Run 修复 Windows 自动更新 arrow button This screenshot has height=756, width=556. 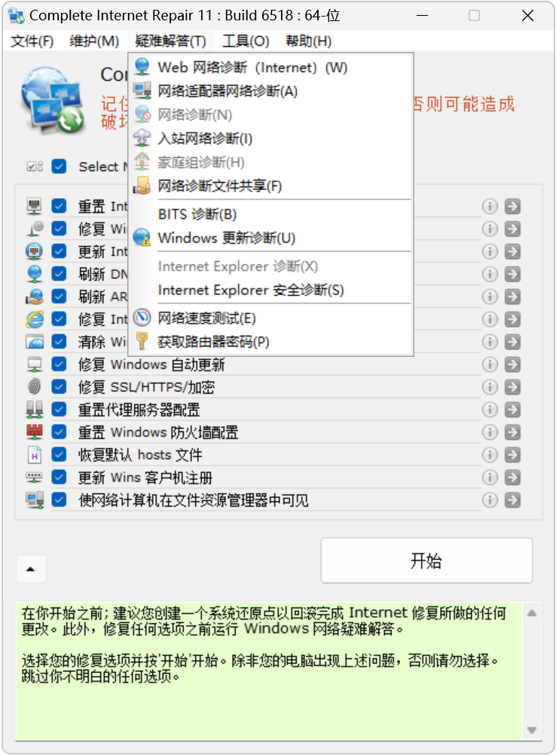512,364
